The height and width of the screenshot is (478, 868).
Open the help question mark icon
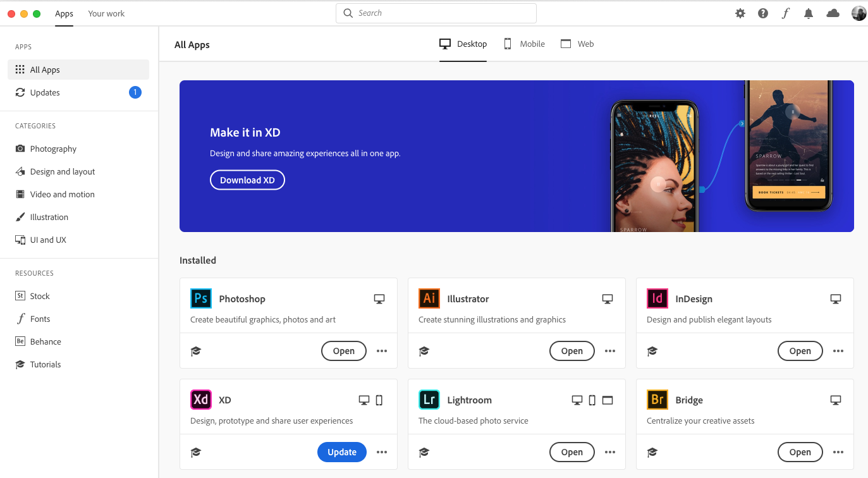(x=763, y=13)
